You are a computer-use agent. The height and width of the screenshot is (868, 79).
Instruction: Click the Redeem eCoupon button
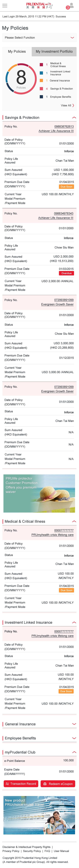[58, 784]
